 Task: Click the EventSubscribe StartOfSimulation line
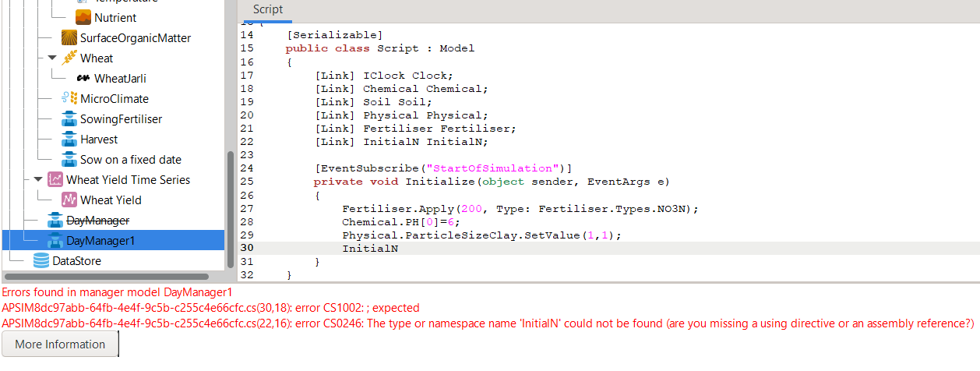(443, 168)
